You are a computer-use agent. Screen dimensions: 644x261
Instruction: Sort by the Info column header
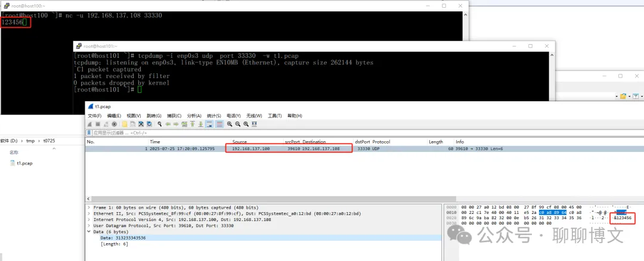[x=460, y=142]
